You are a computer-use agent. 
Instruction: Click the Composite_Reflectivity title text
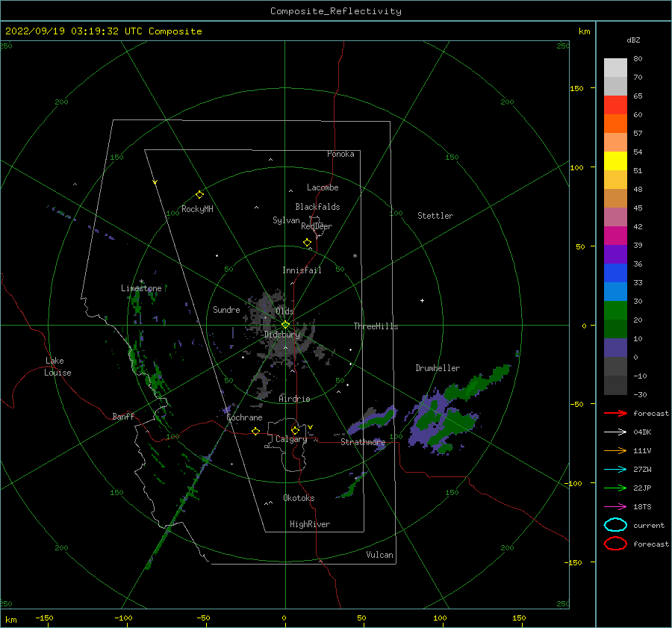(x=336, y=11)
